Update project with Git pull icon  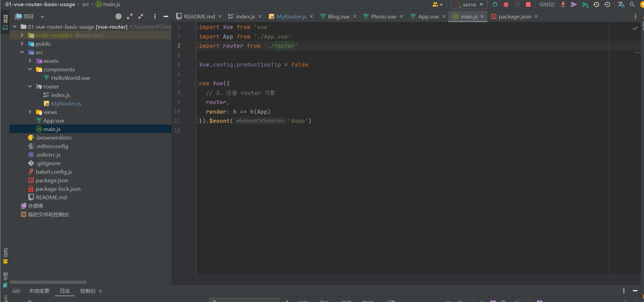pyautogui.click(x=563, y=4)
